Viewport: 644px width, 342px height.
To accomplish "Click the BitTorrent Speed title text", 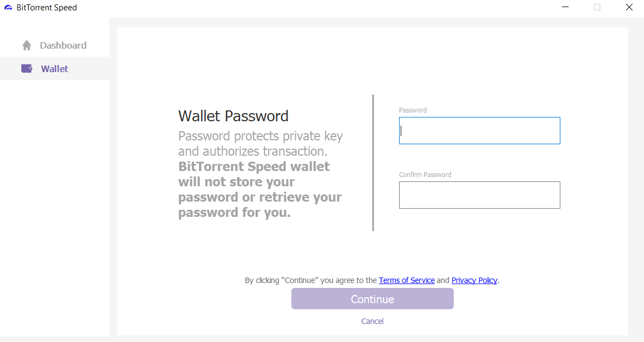I will 46,8.
